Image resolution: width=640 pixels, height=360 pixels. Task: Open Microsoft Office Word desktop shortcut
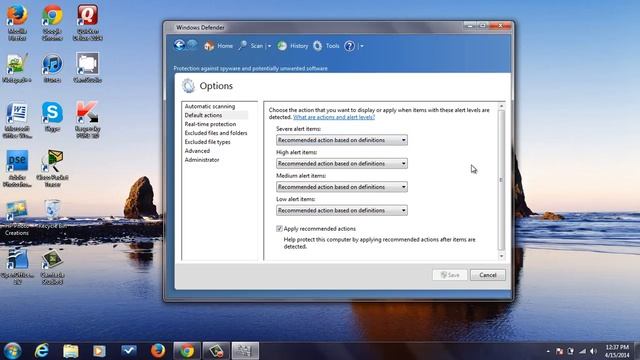(17, 120)
